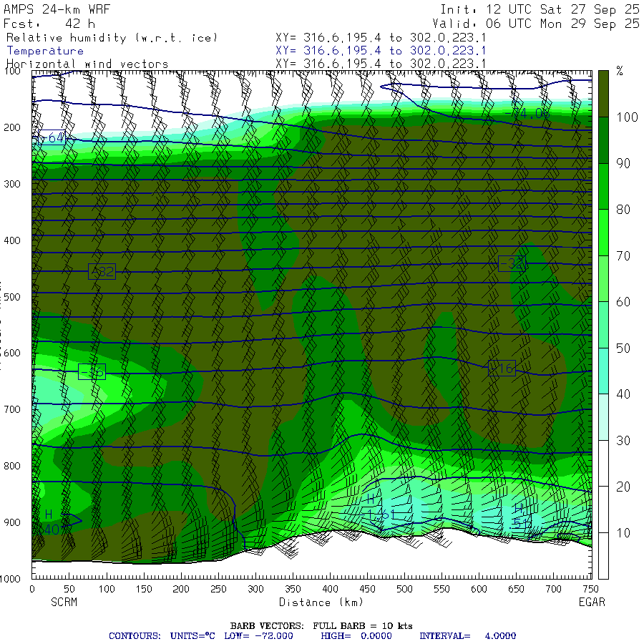Click the boxed -64 contour label at left

(x=51, y=137)
